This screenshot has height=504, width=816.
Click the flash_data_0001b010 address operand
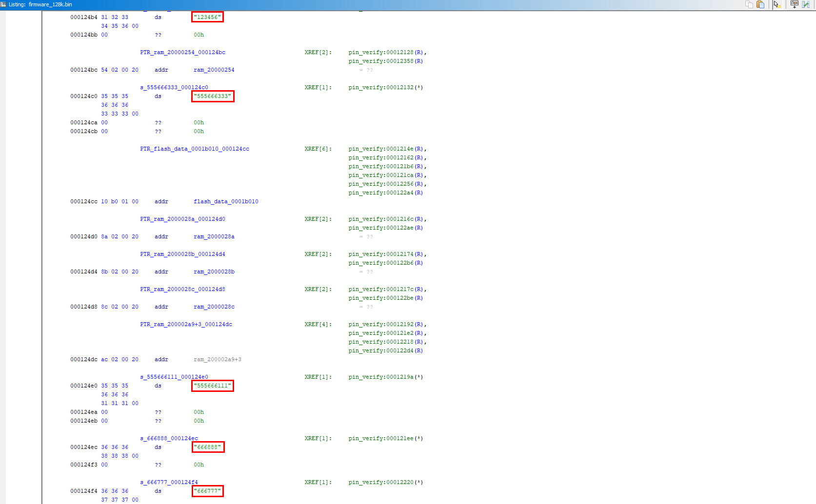226,202
